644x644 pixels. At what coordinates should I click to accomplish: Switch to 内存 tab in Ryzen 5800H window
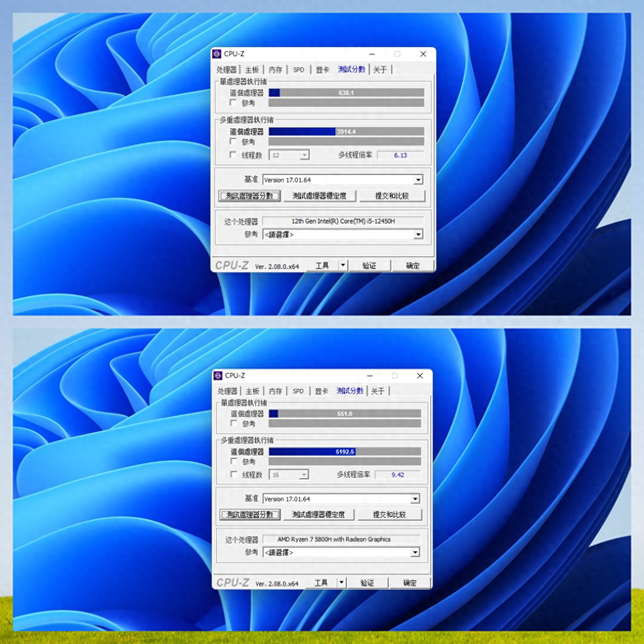[275, 391]
